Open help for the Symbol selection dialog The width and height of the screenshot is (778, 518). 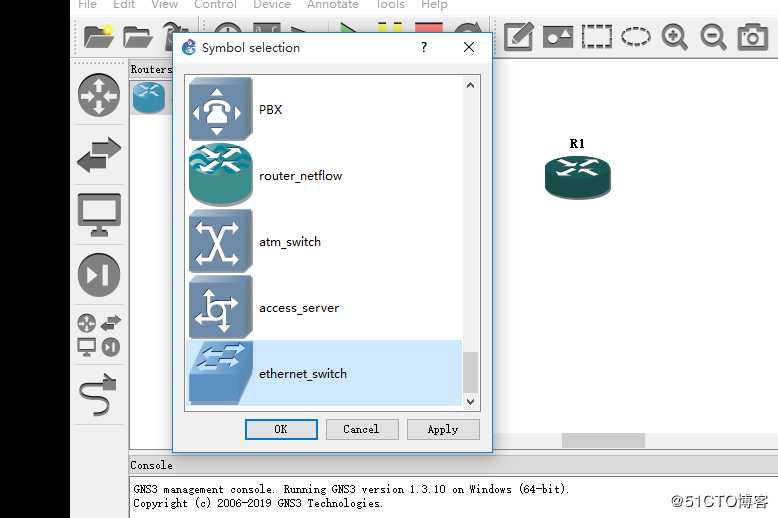coord(424,47)
